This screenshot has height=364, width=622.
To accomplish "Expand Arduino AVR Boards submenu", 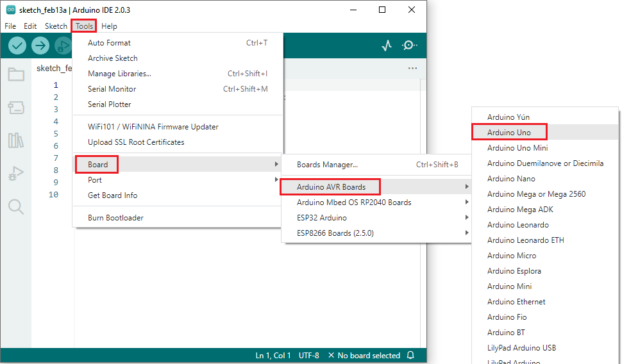I will [x=376, y=187].
